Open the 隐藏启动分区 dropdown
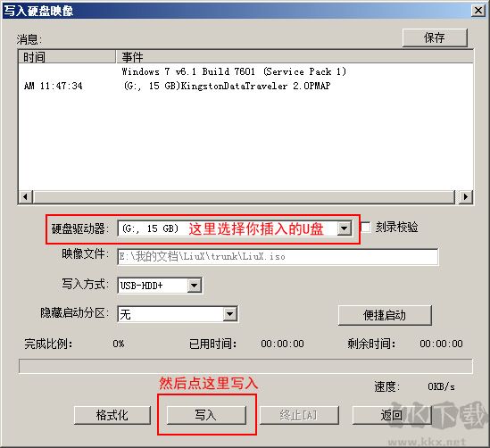The image size is (490, 448). pyautogui.click(x=230, y=313)
